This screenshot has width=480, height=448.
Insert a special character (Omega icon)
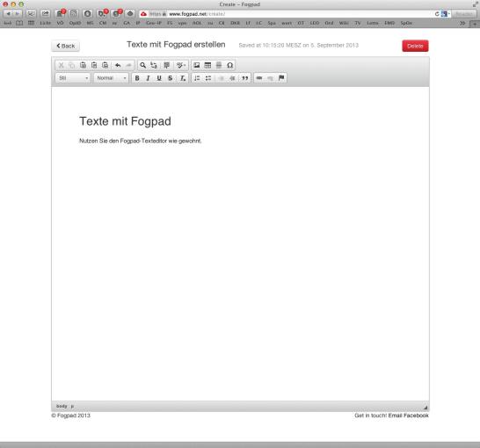230,65
